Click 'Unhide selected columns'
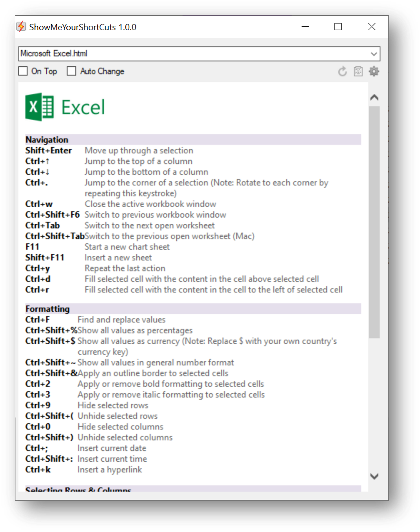 point(125,438)
